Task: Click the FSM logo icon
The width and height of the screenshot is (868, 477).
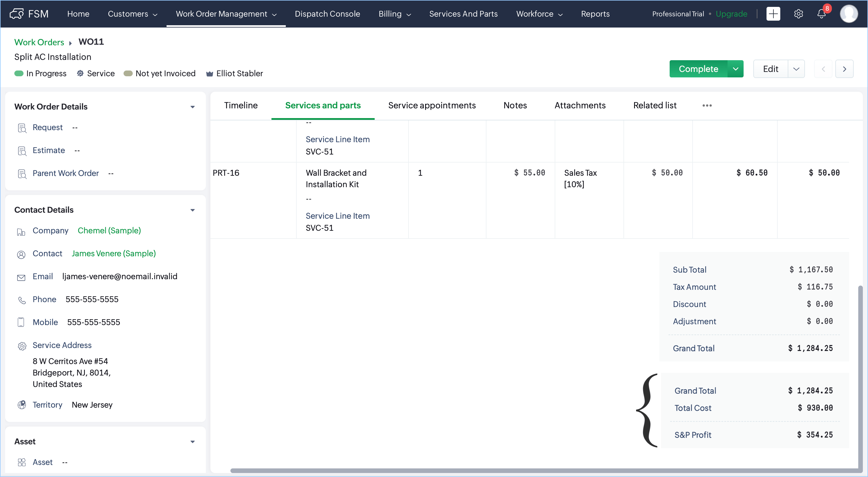Action: pos(17,14)
